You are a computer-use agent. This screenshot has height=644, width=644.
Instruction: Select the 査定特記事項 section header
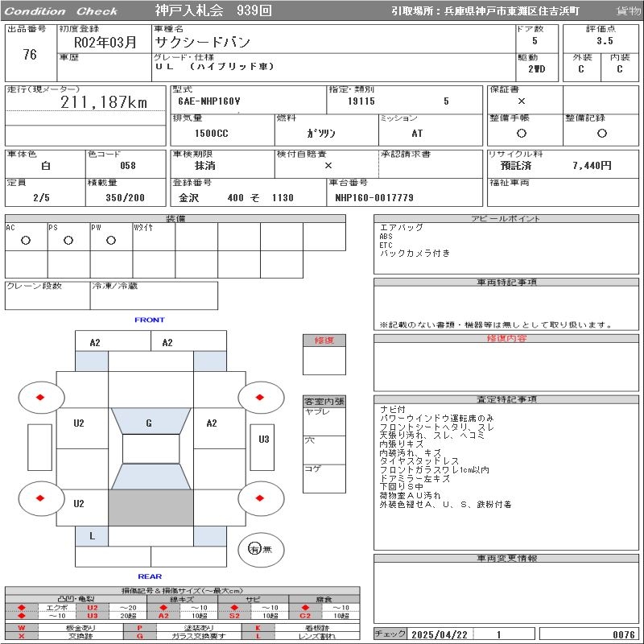pyautogui.click(x=507, y=399)
